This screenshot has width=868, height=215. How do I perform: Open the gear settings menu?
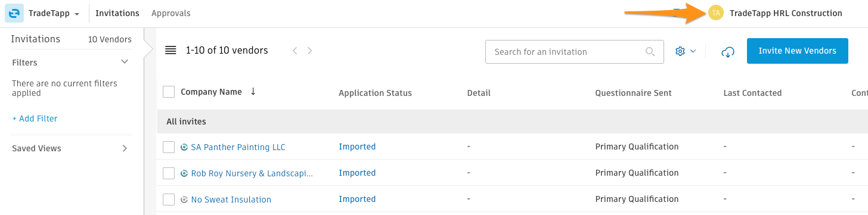coord(686,51)
